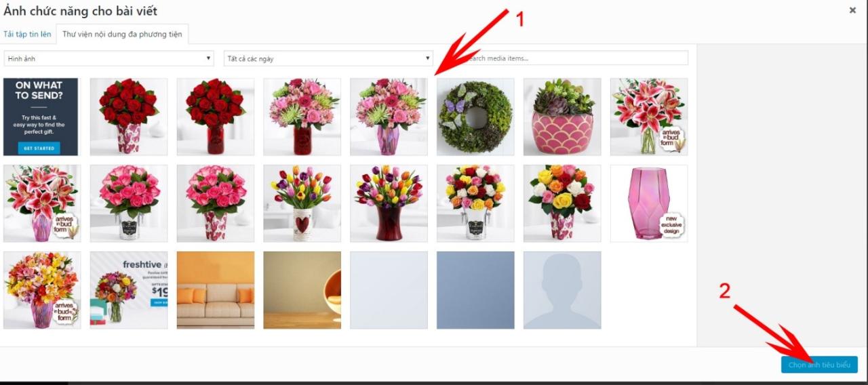Focus the search media items field
Image resolution: width=868 pixels, height=385 pixels.
[576, 58]
